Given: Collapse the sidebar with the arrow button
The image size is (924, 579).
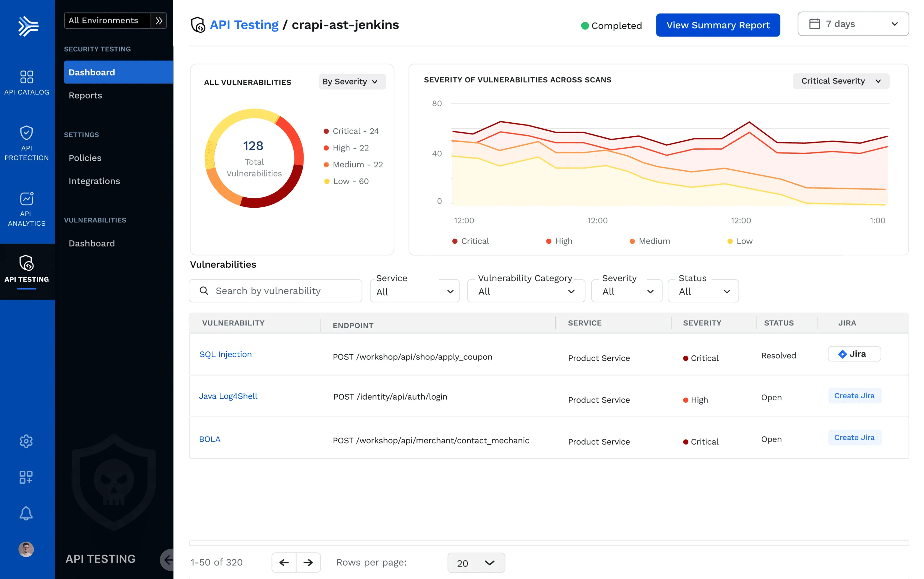Looking at the screenshot, I should coord(168,559).
